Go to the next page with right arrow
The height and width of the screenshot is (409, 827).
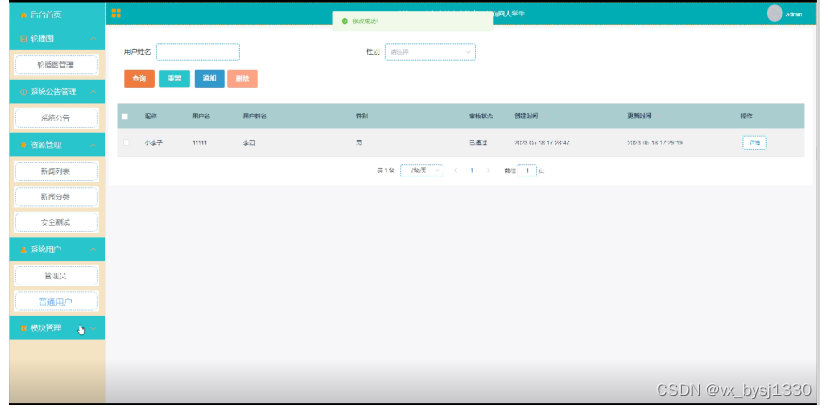[488, 170]
